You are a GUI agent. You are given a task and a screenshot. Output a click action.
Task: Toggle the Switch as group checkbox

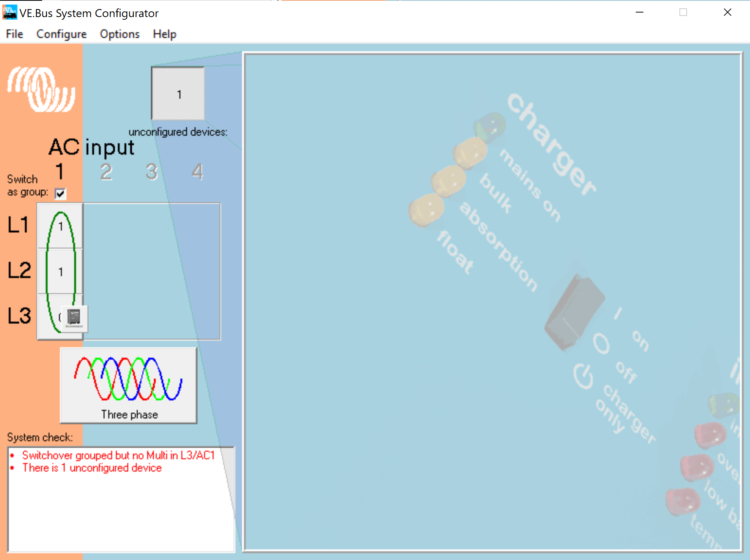60,193
